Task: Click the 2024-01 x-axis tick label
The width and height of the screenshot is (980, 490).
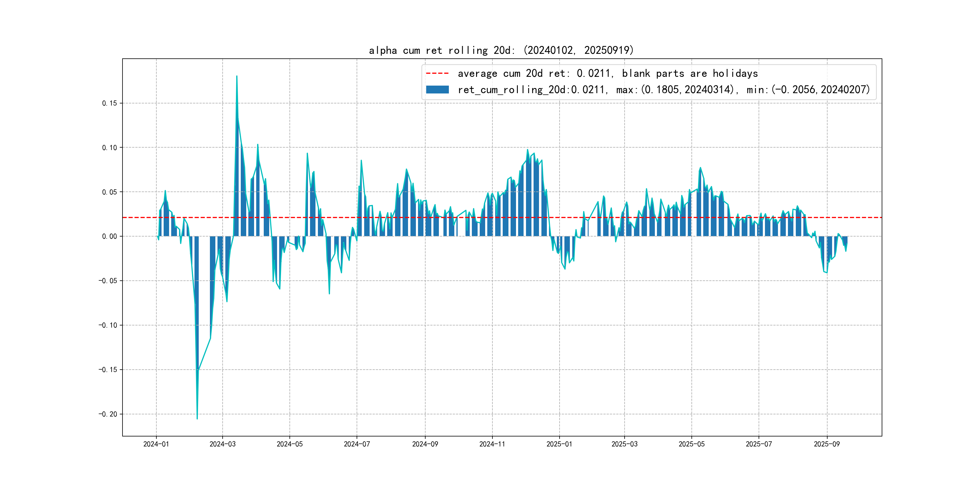Action: [156, 444]
